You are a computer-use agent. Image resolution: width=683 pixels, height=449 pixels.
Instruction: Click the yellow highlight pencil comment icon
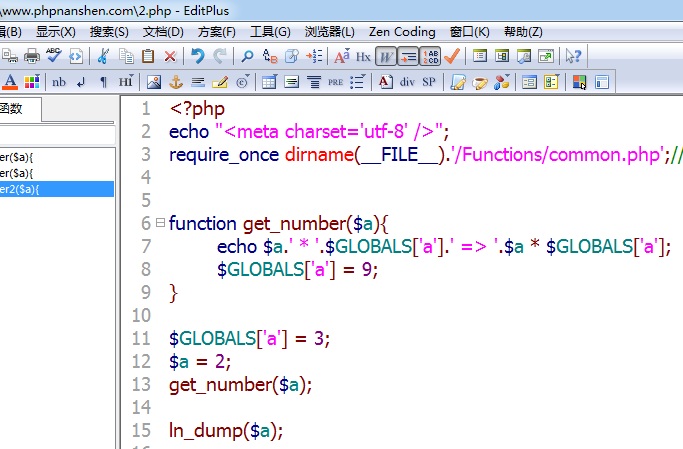click(x=220, y=82)
